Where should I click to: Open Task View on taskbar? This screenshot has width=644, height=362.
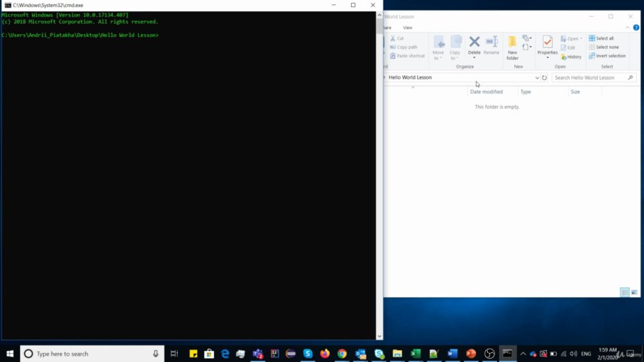(174, 354)
